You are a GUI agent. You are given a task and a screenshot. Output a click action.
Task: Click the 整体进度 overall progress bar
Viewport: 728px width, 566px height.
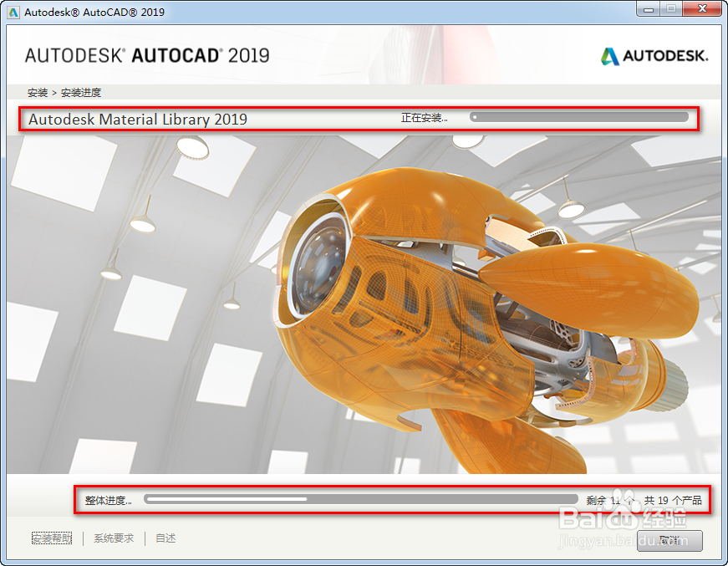click(x=361, y=499)
